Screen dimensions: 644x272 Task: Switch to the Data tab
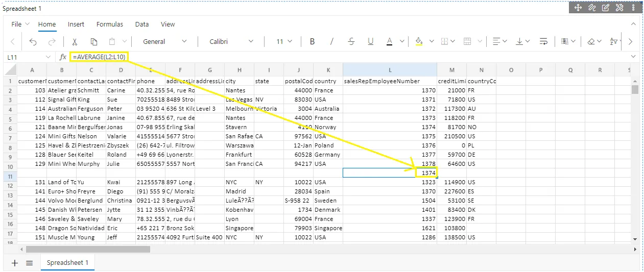click(x=142, y=24)
